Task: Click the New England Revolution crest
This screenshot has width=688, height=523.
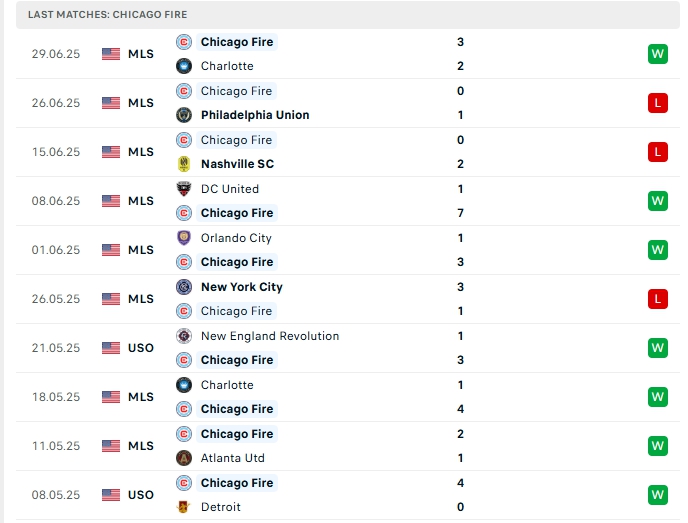Action: 184,336
